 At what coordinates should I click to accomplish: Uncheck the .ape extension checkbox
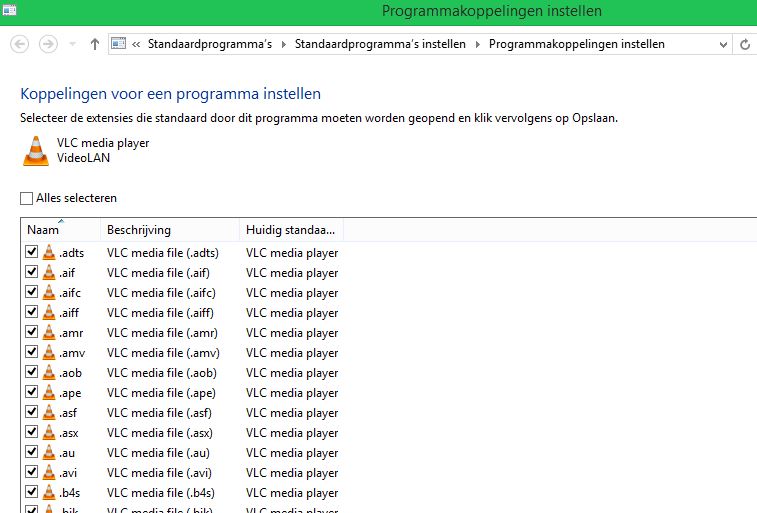[31, 392]
